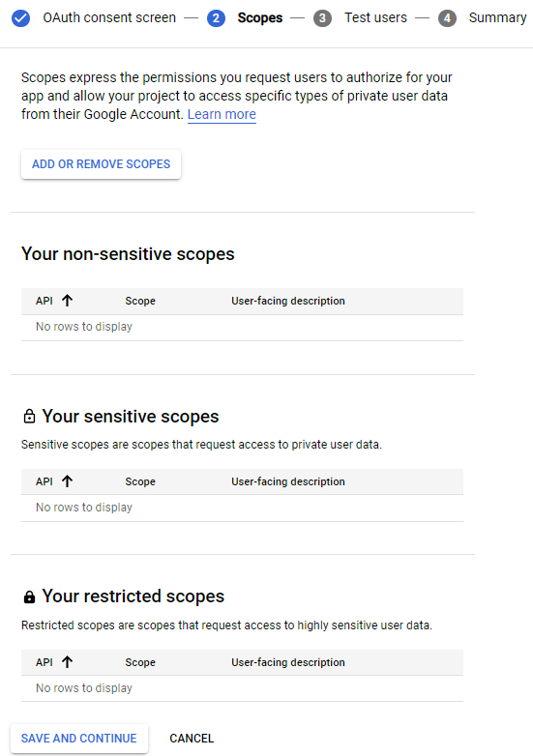533x756 pixels.
Task: Click the Cancel button
Action: coord(192,739)
